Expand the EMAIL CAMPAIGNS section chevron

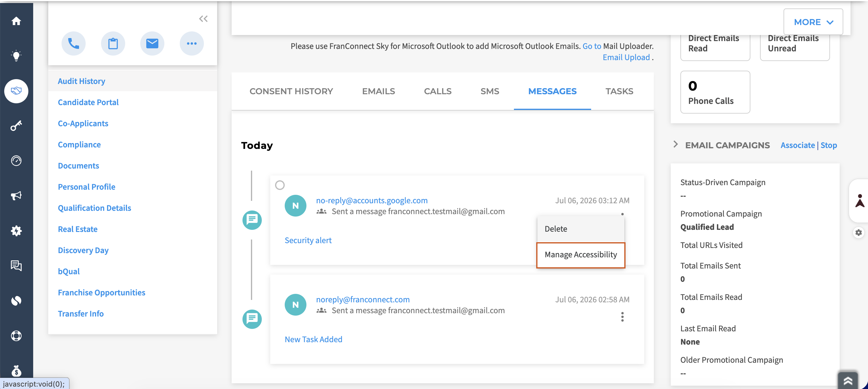click(676, 144)
